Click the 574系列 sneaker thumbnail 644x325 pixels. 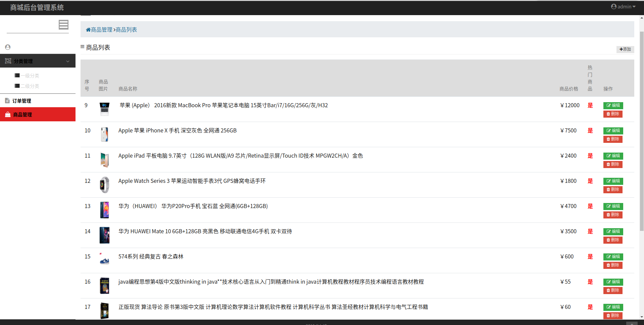[x=104, y=260]
